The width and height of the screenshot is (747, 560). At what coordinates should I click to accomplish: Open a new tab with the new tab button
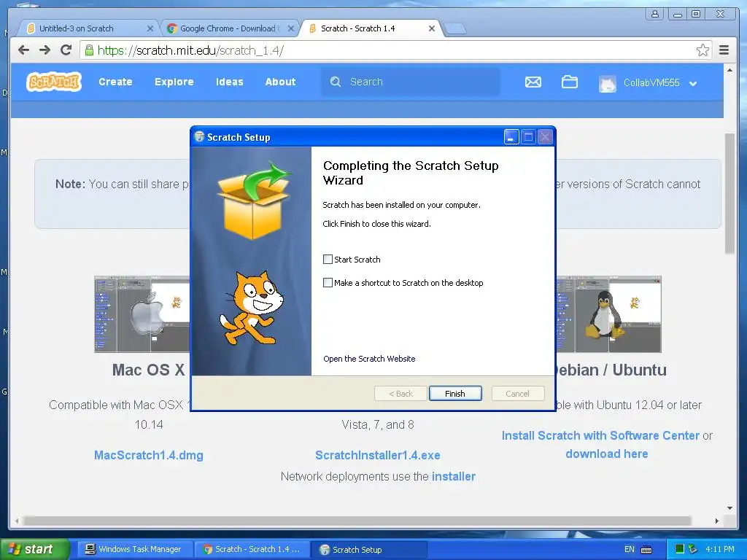(x=455, y=29)
